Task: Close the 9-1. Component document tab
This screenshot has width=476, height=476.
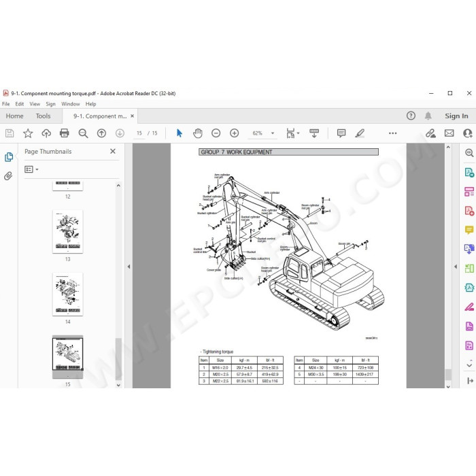Action: click(133, 116)
